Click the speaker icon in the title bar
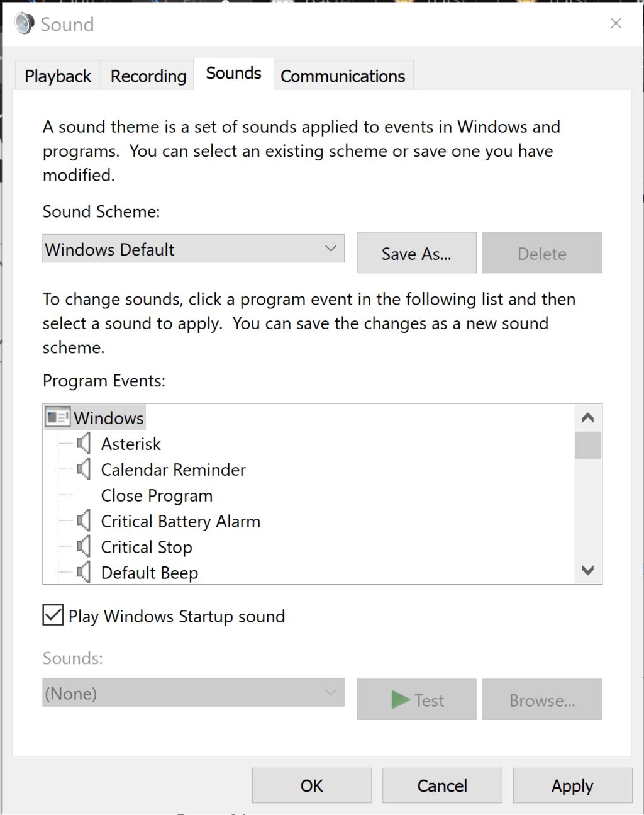Screen dimensions: 644x815 click(x=23, y=23)
